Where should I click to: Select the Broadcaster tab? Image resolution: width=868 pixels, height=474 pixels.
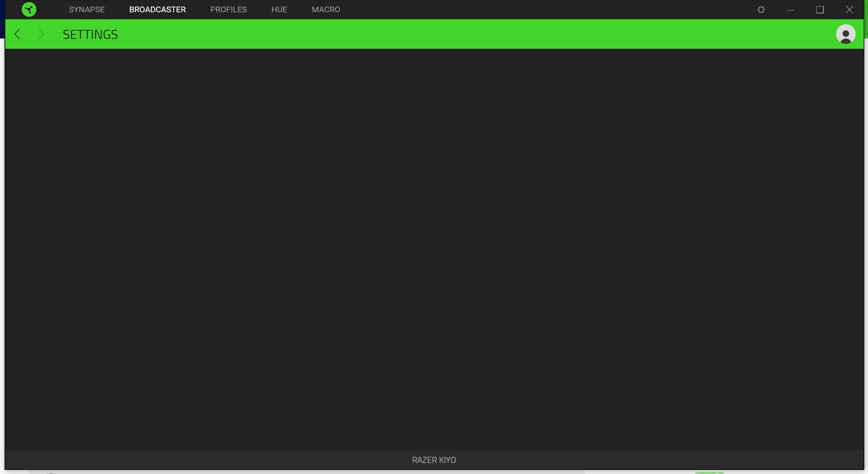pyautogui.click(x=158, y=9)
